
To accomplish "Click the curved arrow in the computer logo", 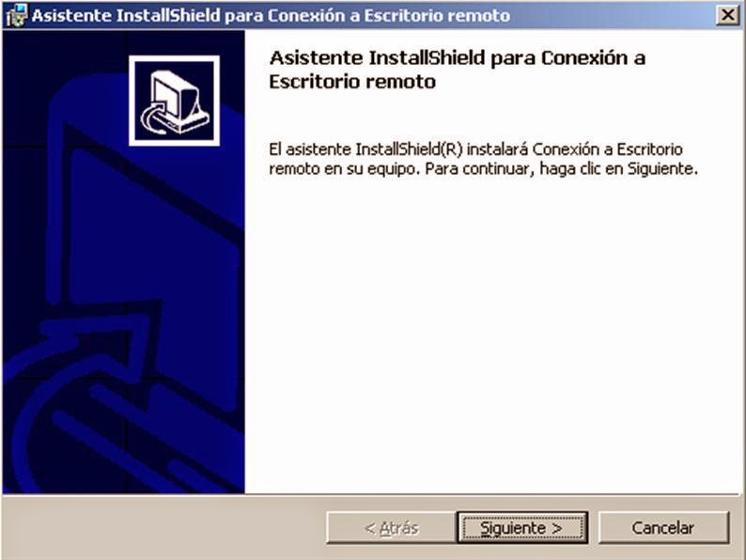I will pos(155,117).
